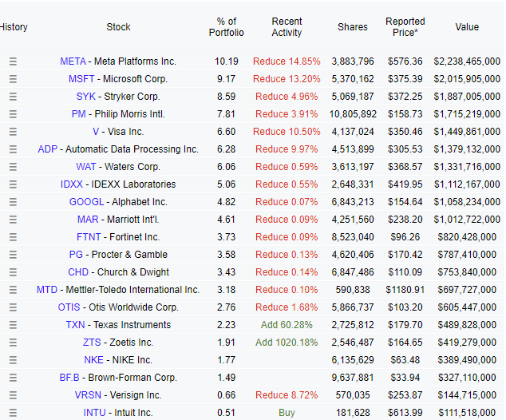Follow the SYK stock link

point(86,97)
